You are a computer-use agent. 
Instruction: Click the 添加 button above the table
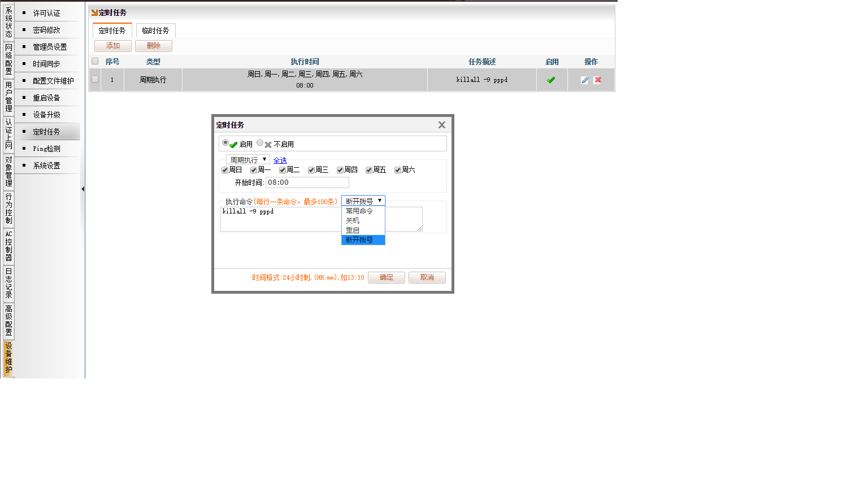113,46
